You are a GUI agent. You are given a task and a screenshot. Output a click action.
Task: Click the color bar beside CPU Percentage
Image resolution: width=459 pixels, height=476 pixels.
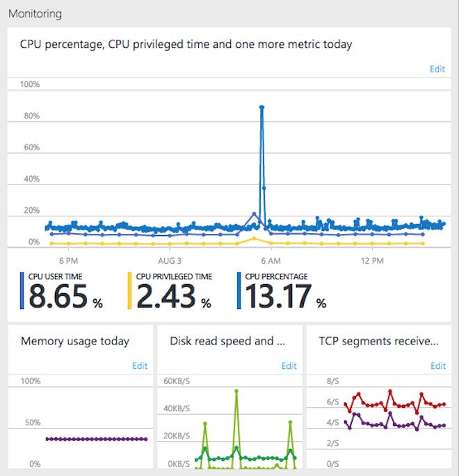(x=239, y=291)
